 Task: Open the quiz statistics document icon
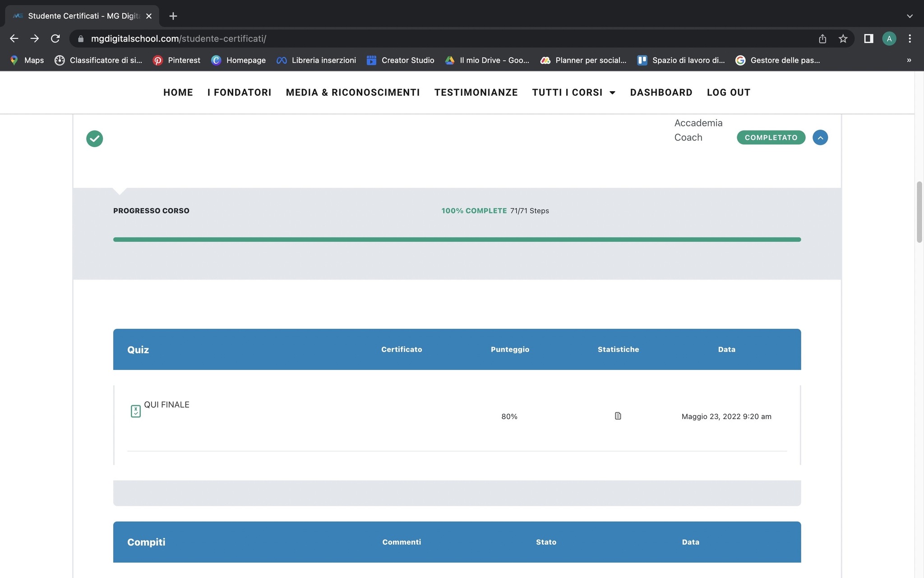pyautogui.click(x=618, y=416)
